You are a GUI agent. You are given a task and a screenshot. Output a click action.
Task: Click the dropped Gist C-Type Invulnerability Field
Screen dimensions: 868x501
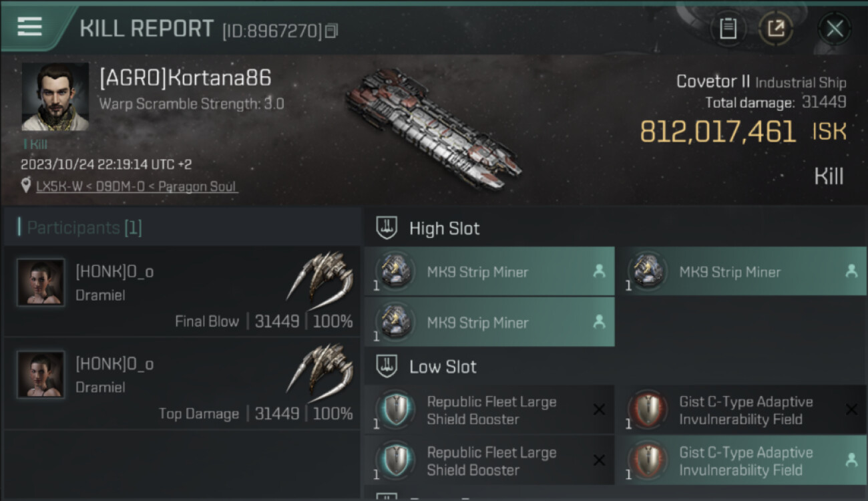pyautogui.click(x=740, y=461)
